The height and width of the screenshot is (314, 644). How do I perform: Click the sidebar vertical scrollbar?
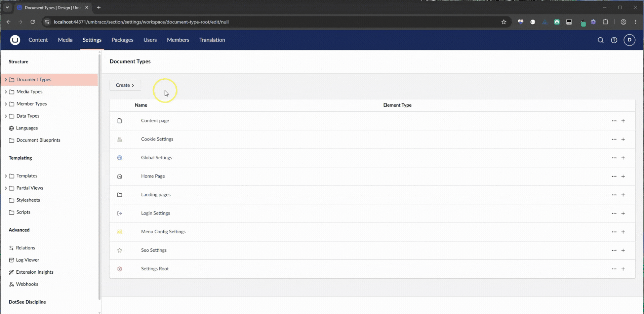tap(99, 176)
